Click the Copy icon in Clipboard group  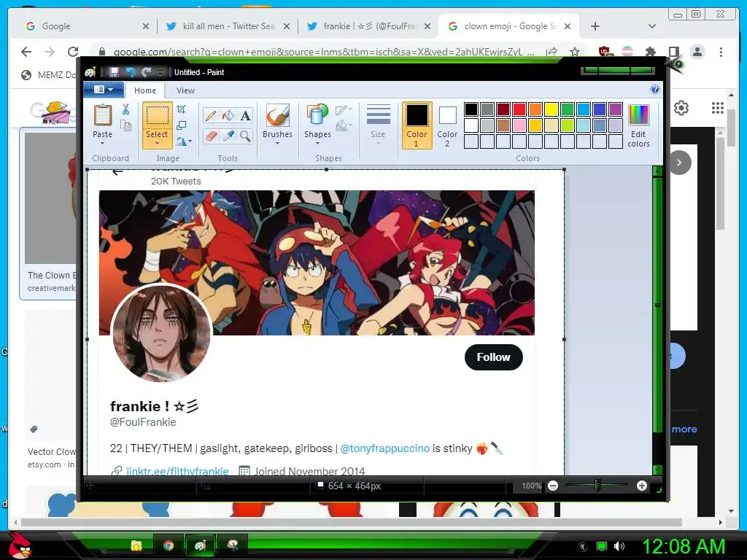pyautogui.click(x=125, y=125)
